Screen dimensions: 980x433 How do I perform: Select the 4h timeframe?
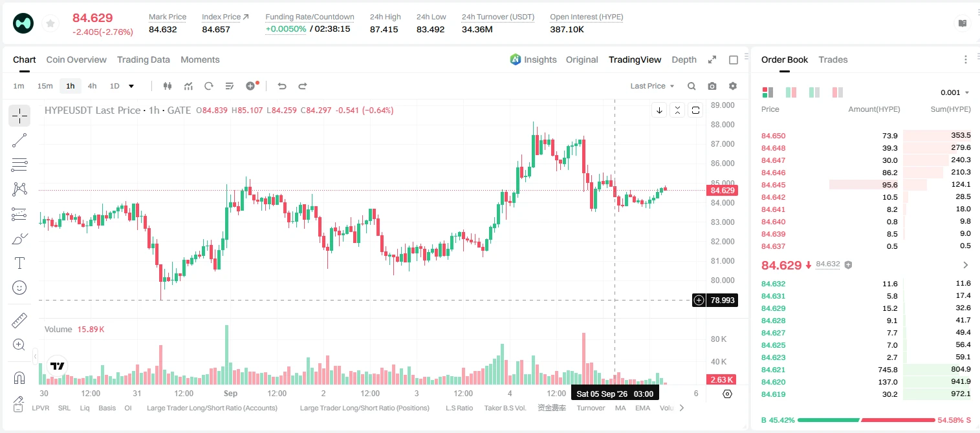pyautogui.click(x=92, y=86)
